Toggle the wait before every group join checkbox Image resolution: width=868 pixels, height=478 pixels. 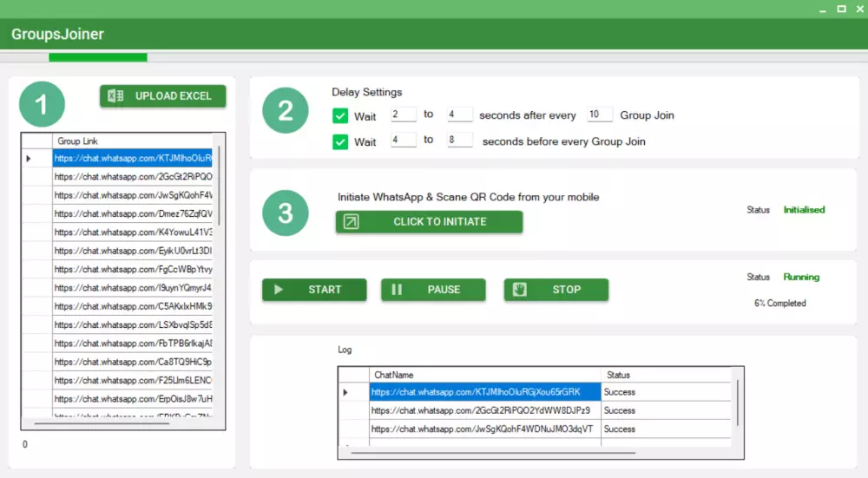tap(340, 141)
